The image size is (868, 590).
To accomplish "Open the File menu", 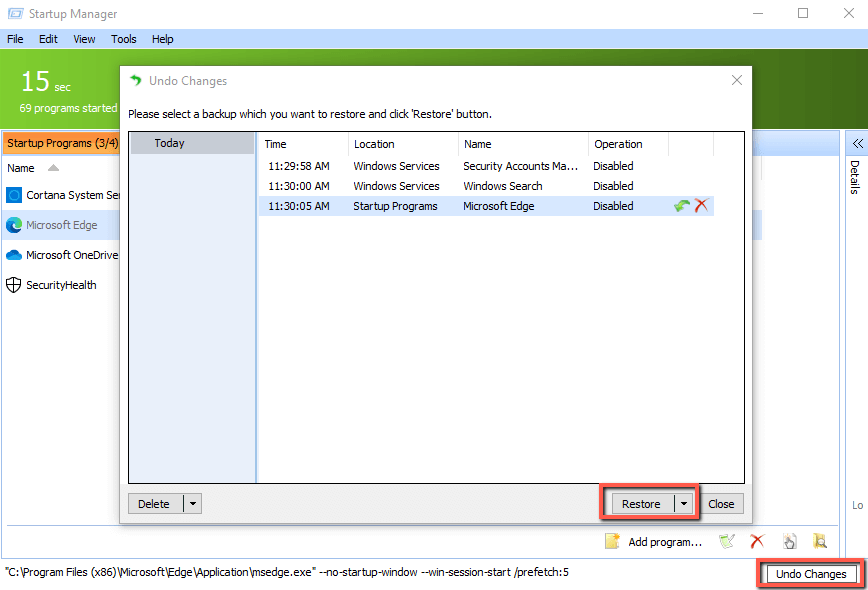I will tap(15, 39).
